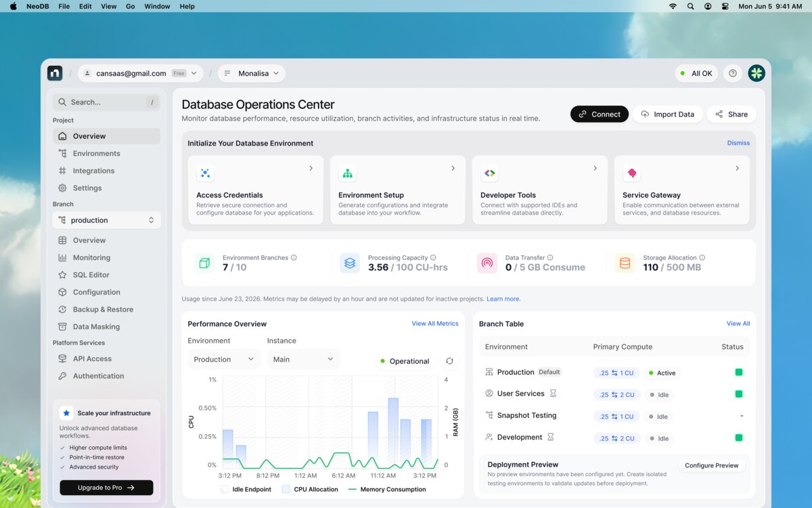Show info for Storage Allocation
Viewport: 812px width, 508px height.
click(x=702, y=257)
